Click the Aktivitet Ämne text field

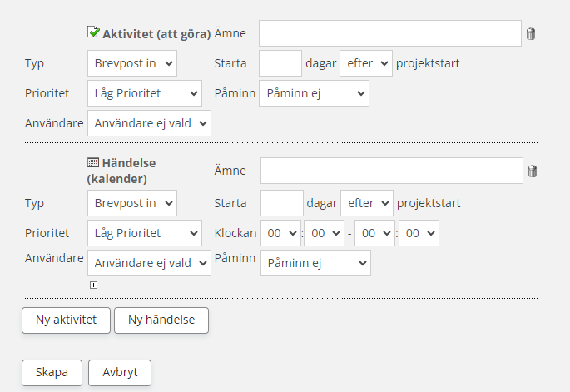pos(389,33)
